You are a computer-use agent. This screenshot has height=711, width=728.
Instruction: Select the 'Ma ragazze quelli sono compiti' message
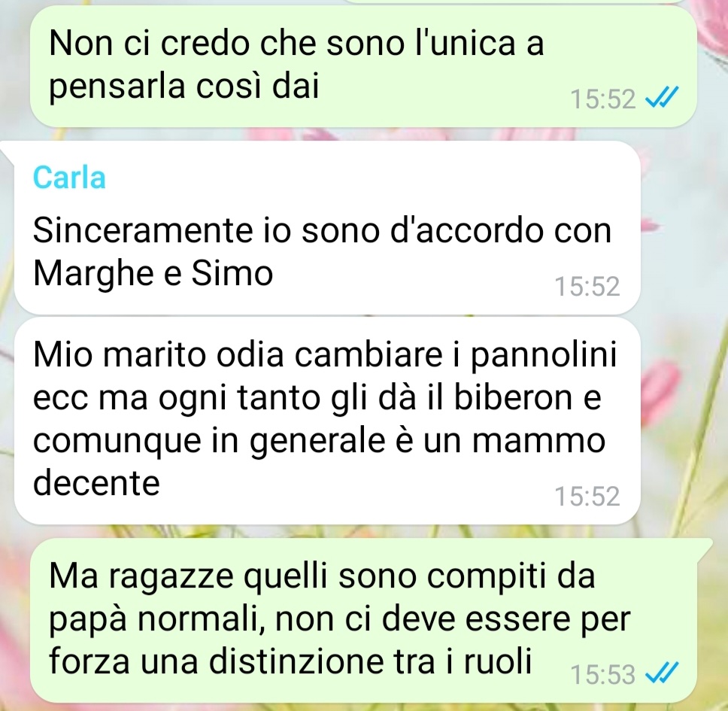coord(363,621)
